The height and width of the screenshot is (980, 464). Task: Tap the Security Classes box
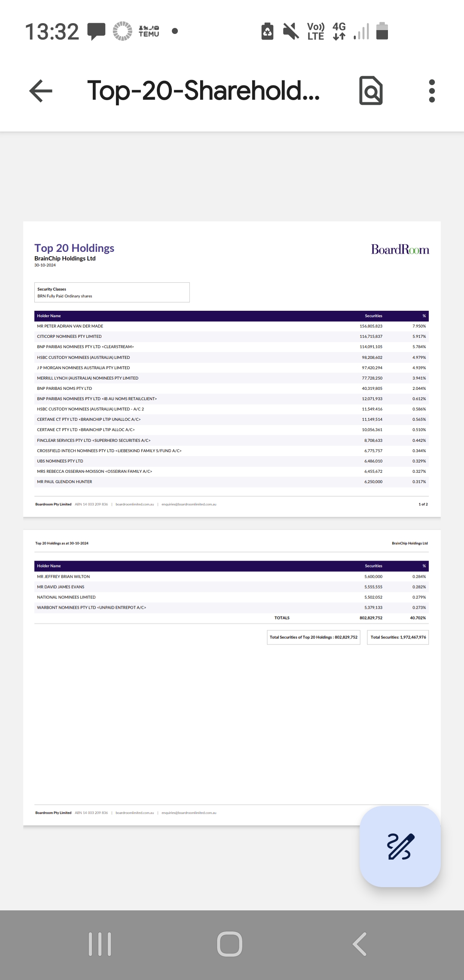pyautogui.click(x=112, y=292)
